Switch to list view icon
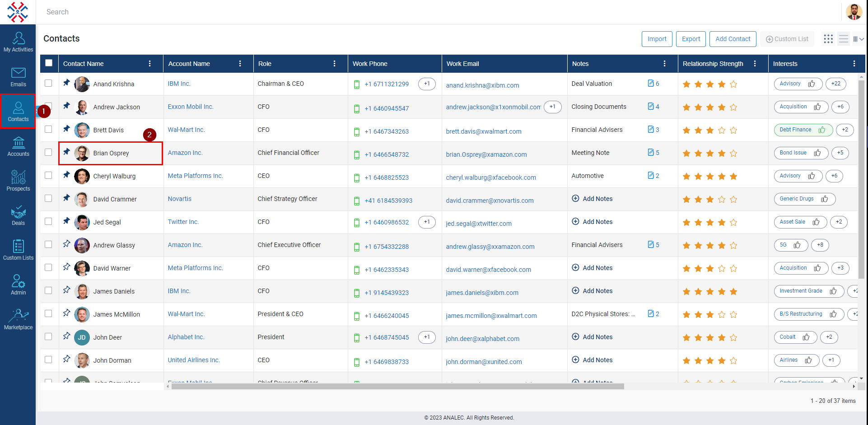The height and width of the screenshot is (425, 868). 843,39
